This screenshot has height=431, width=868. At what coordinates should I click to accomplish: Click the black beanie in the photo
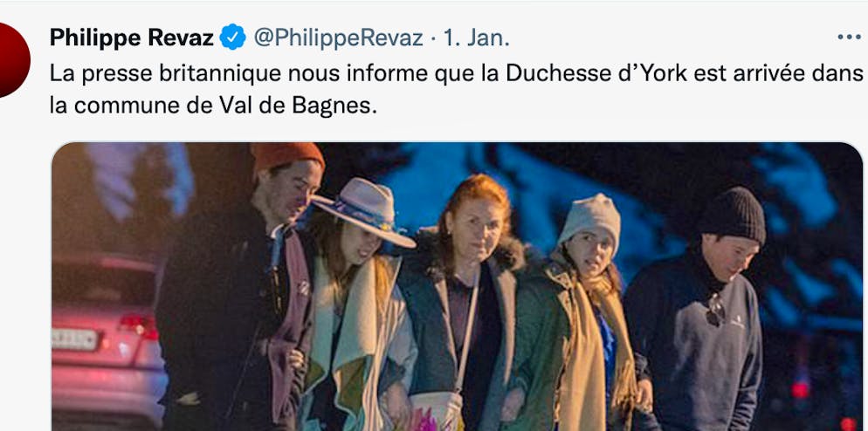(x=733, y=215)
